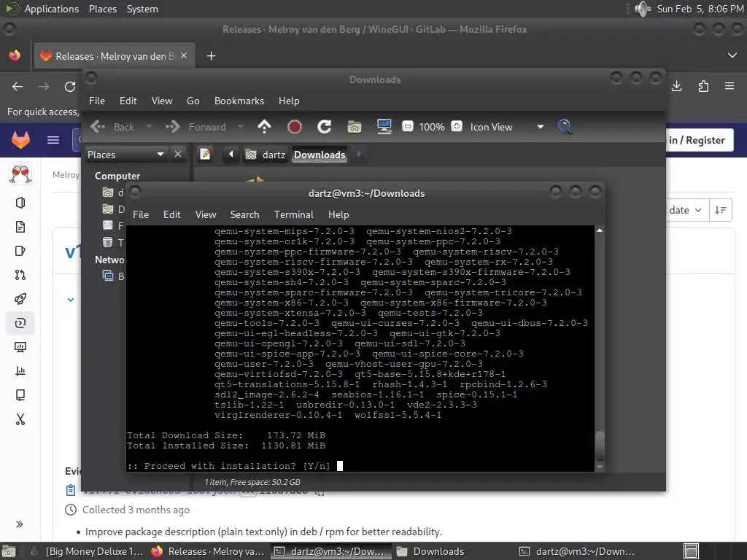The height and width of the screenshot is (560, 747).
Task: Open the Analytics chart icon in the GitLab sidebar
Action: pyautogui.click(x=20, y=371)
